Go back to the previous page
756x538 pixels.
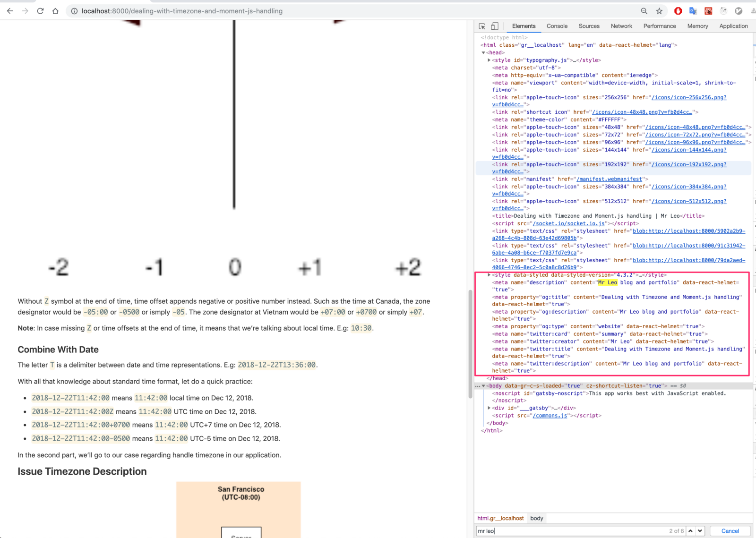click(10, 11)
